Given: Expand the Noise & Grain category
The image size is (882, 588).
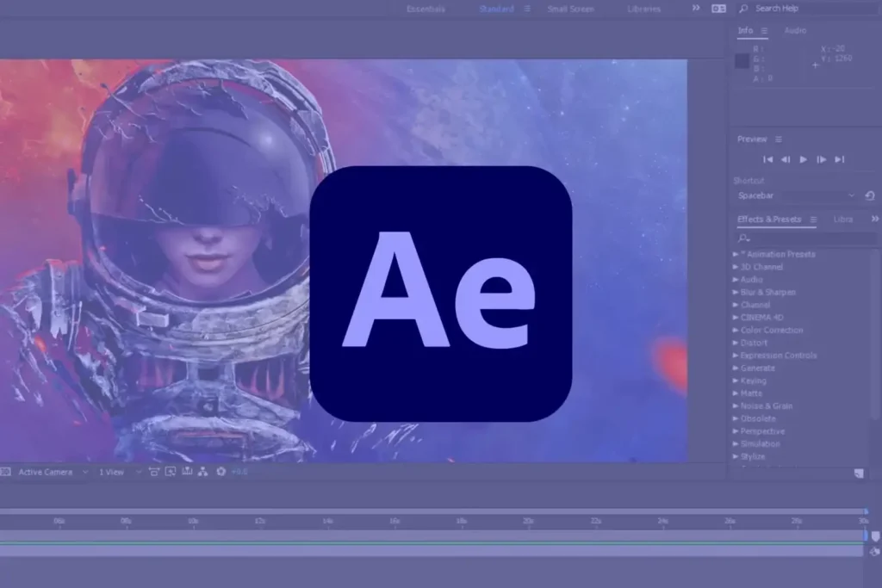Looking at the screenshot, I should [x=736, y=405].
